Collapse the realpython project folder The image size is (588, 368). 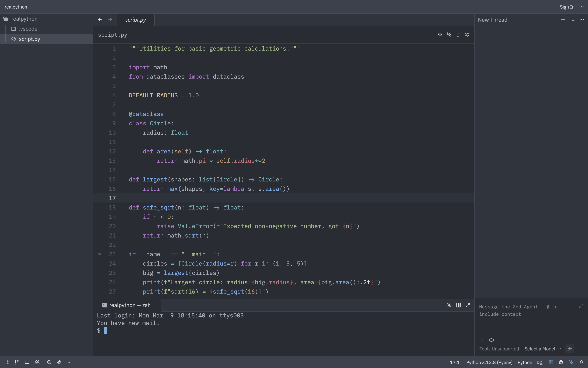coord(46,19)
